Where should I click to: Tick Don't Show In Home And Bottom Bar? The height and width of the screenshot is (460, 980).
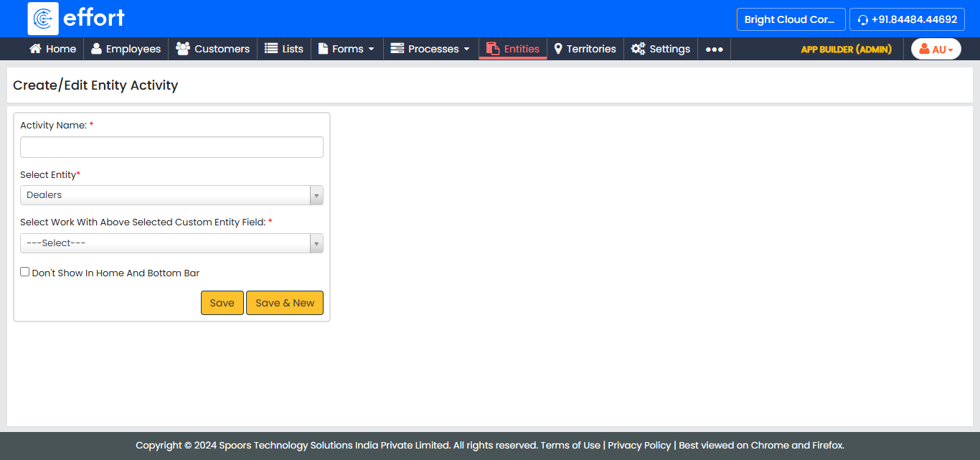[x=25, y=272]
